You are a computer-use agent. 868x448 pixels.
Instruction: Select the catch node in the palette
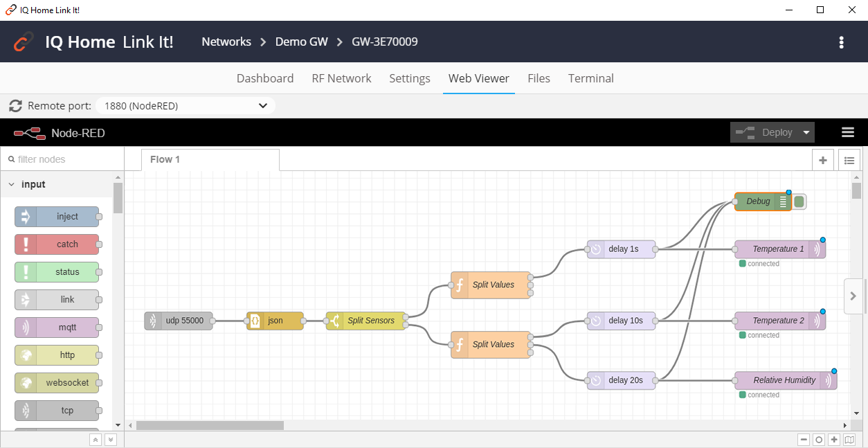57,244
